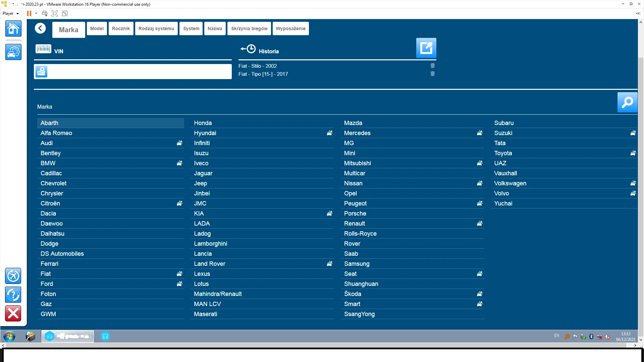Select the Skrzynia biegów tab

[249, 28]
